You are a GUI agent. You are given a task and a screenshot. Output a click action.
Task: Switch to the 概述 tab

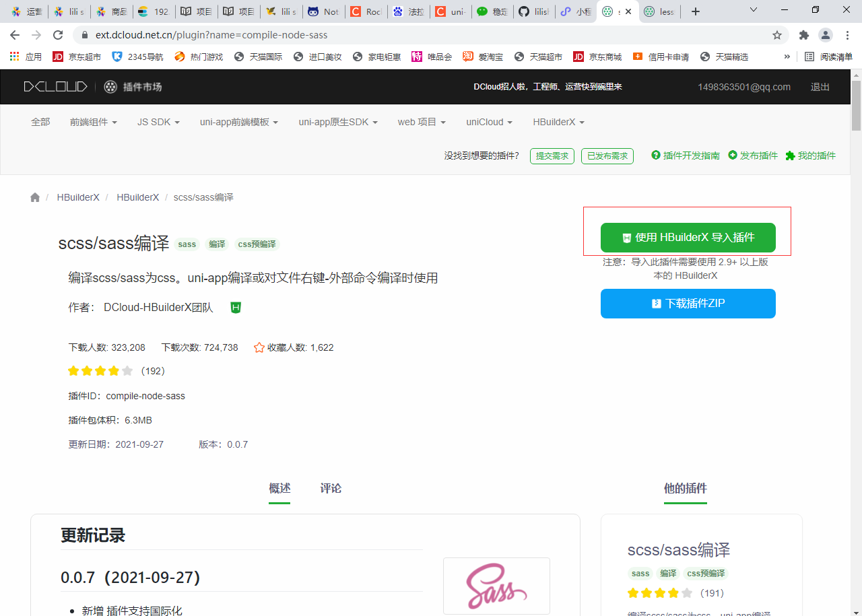[x=279, y=488]
